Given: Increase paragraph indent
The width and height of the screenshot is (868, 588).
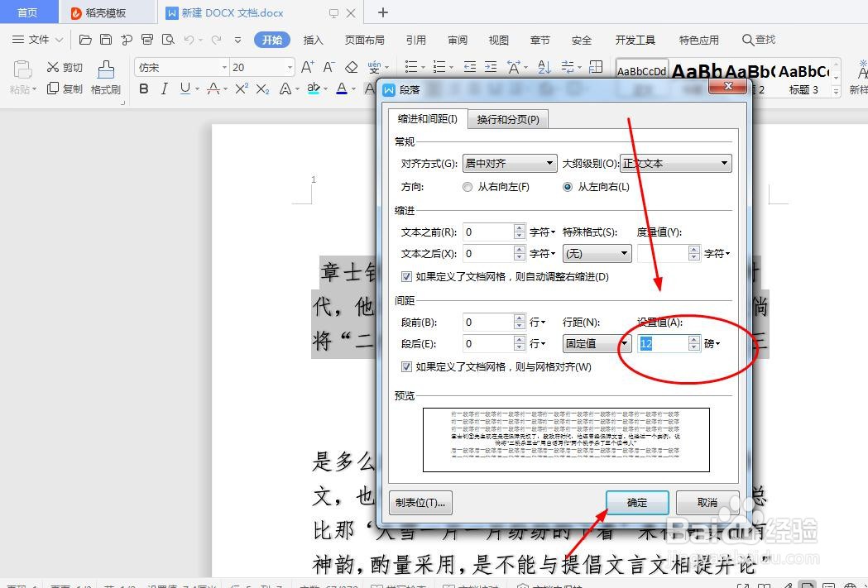Looking at the screenshot, I should [x=491, y=68].
